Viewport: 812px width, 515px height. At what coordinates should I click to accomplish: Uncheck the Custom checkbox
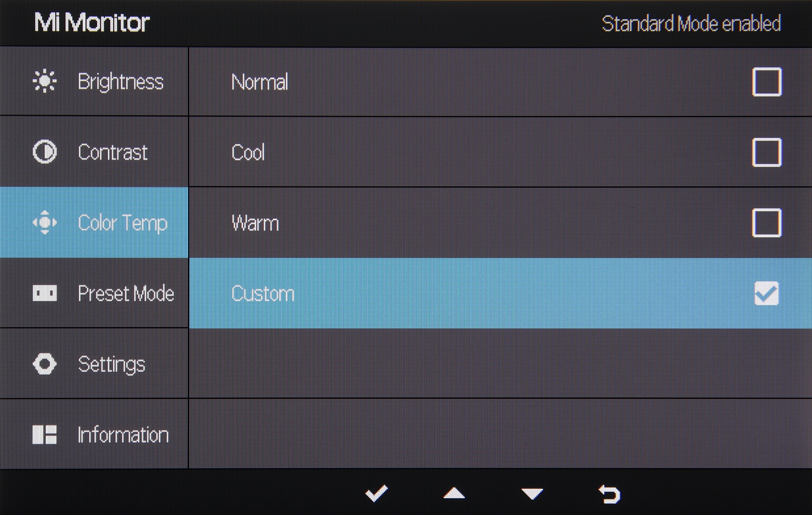tap(766, 294)
